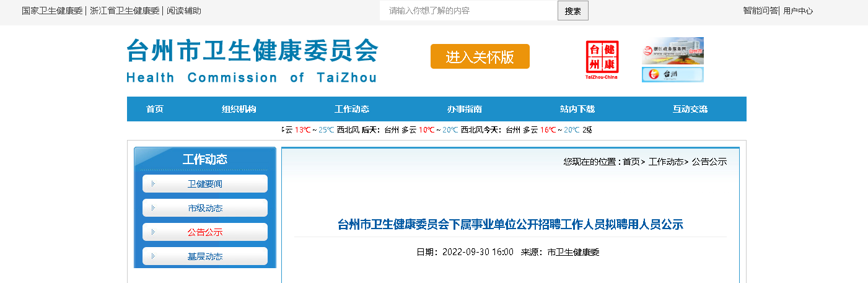
Task: Open 智能问答 in the top bar
Action: [760, 11]
